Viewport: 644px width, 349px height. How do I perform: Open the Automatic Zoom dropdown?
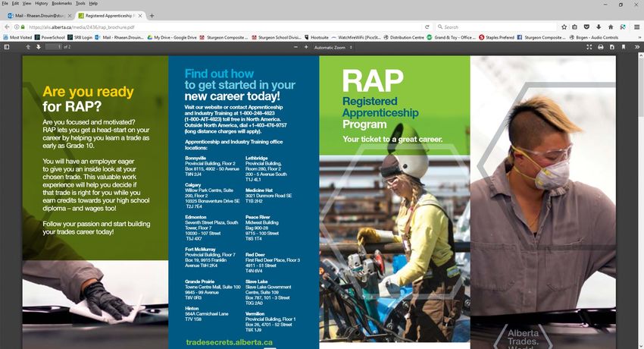click(333, 47)
